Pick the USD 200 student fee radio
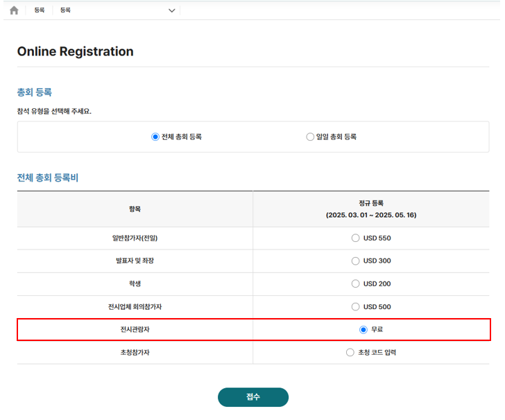505x420 pixels. pos(356,283)
